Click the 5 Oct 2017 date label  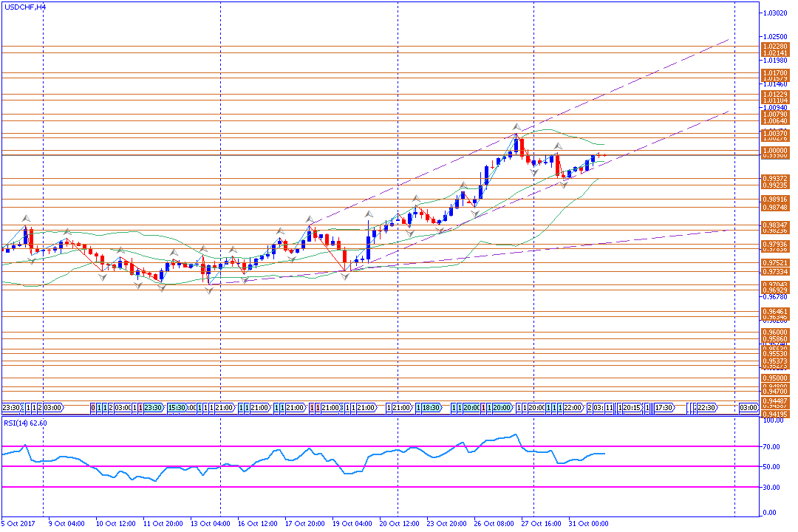click(x=18, y=524)
